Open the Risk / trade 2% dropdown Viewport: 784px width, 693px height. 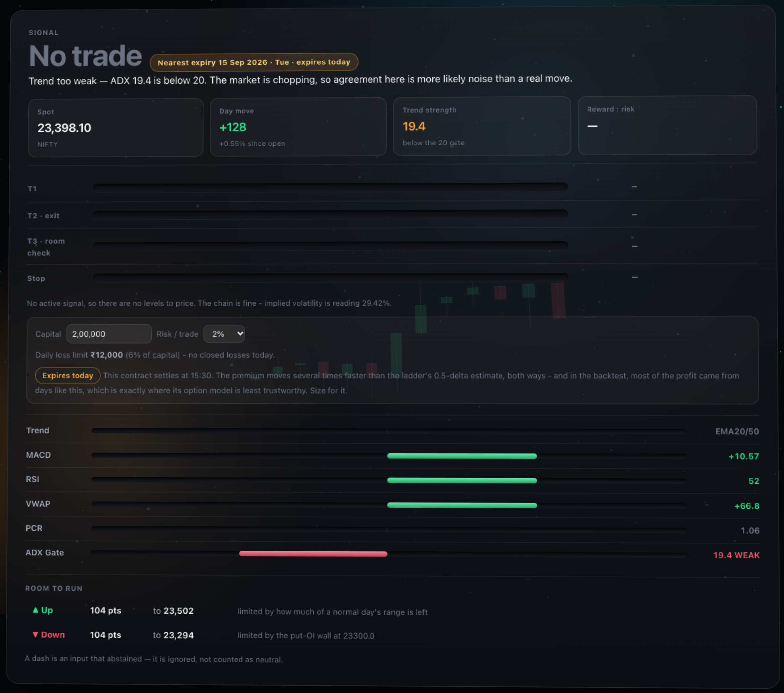[x=224, y=334]
